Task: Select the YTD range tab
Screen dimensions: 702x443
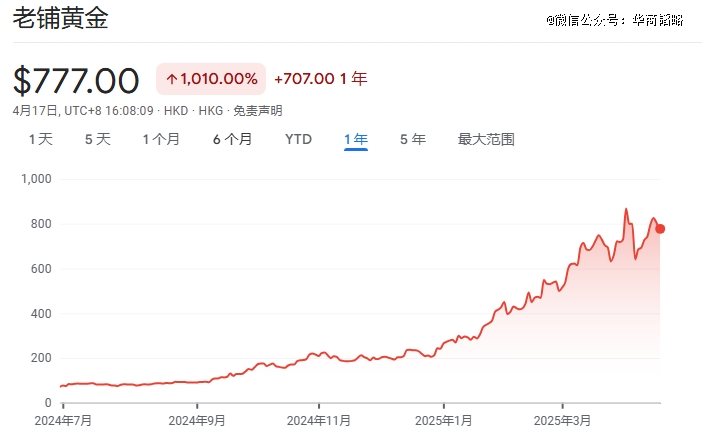Action: tap(298, 139)
